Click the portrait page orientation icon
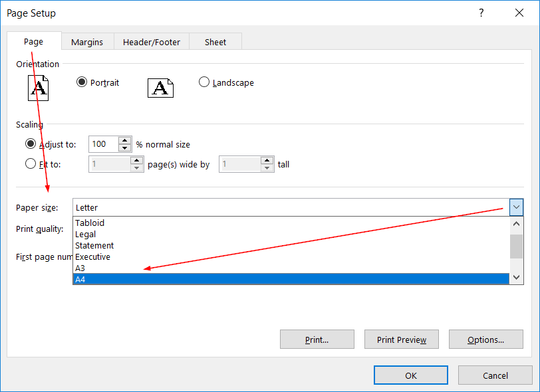Image resolution: width=540 pixels, height=392 pixels. [38, 88]
